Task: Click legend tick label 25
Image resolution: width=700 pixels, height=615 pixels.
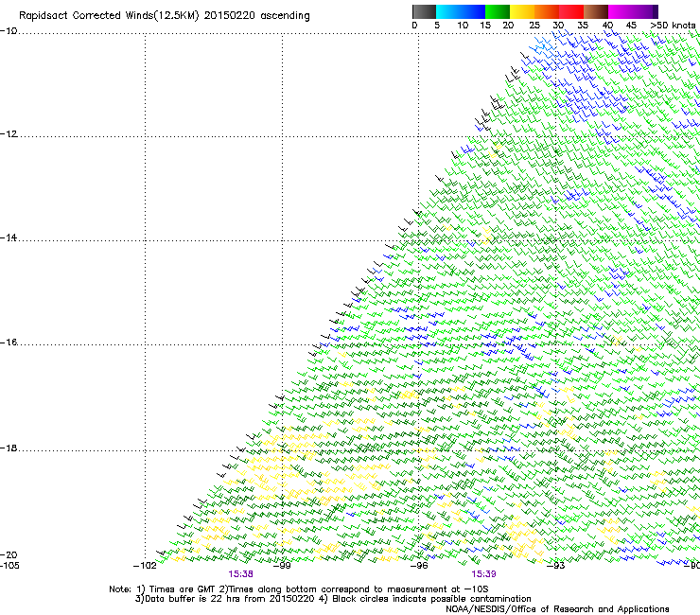Action: tap(534, 26)
